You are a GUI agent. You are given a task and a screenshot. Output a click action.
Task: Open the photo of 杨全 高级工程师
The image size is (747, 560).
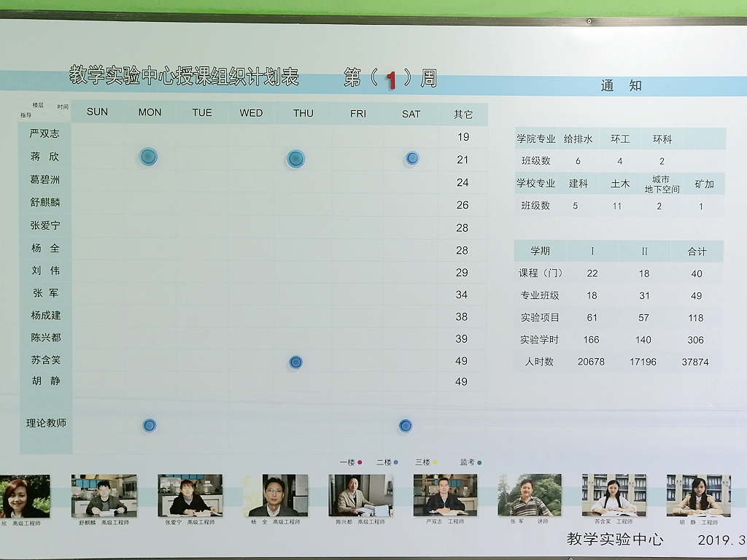click(x=275, y=495)
